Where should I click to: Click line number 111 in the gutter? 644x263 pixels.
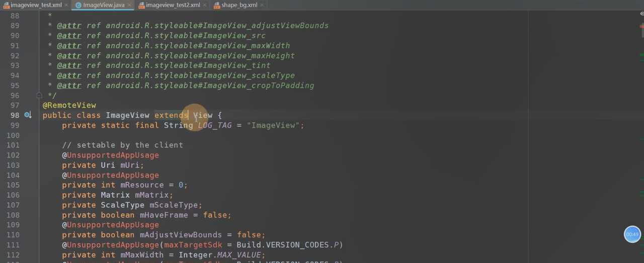(x=13, y=245)
